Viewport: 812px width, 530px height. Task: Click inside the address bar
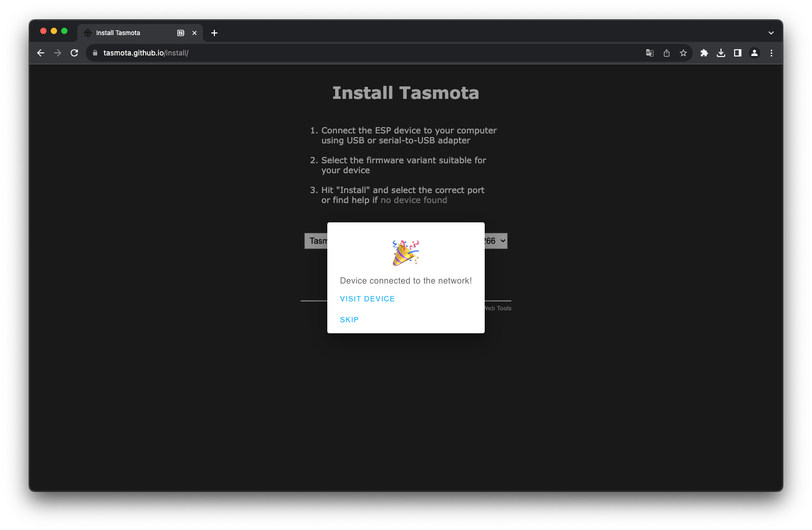314,53
